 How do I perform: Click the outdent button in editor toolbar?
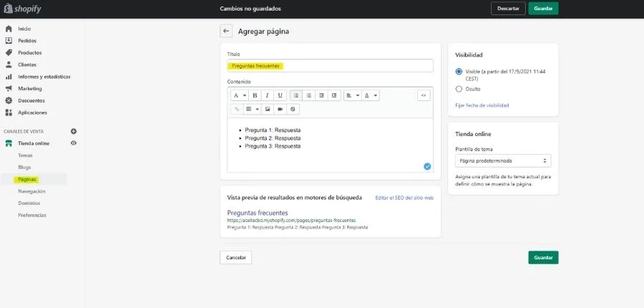point(321,95)
